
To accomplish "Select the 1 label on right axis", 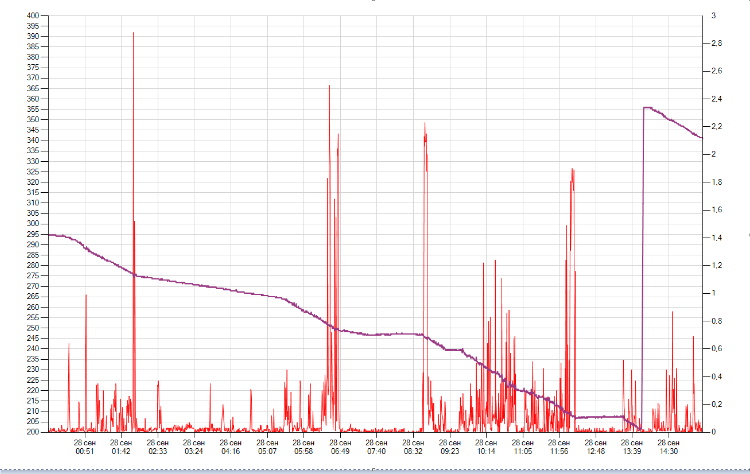I will click(x=713, y=293).
